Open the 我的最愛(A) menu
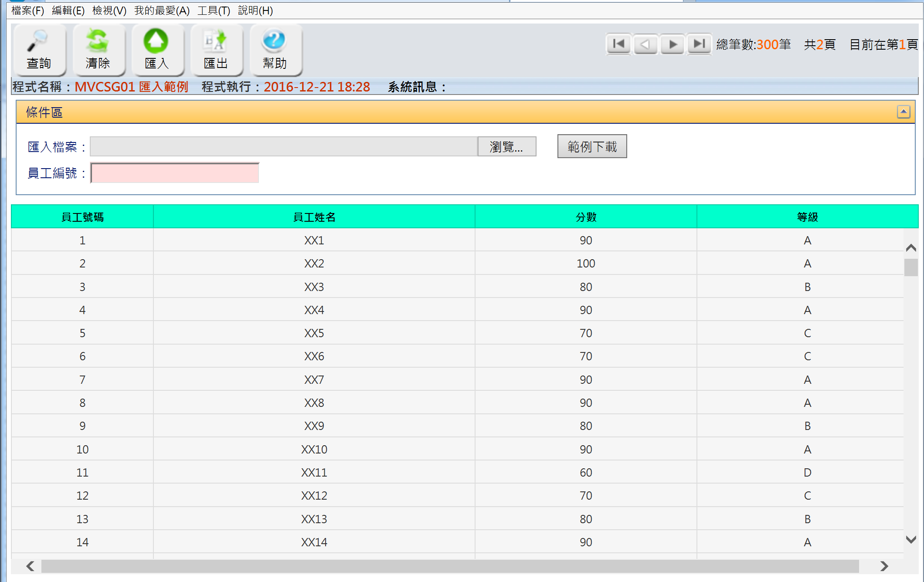Image resolution: width=924 pixels, height=582 pixels. 162,10
